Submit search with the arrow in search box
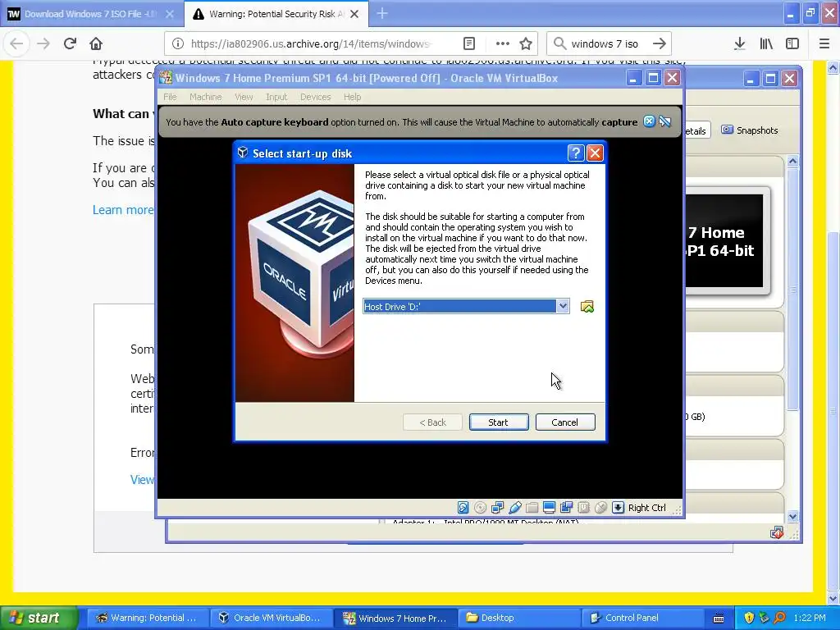The image size is (840, 630). coord(660,43)
